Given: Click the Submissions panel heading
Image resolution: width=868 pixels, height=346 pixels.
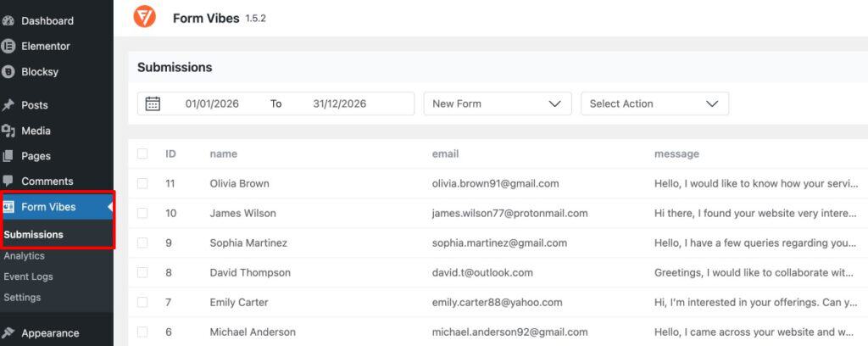Looking at the screenshot, I should tap(175, 68).
